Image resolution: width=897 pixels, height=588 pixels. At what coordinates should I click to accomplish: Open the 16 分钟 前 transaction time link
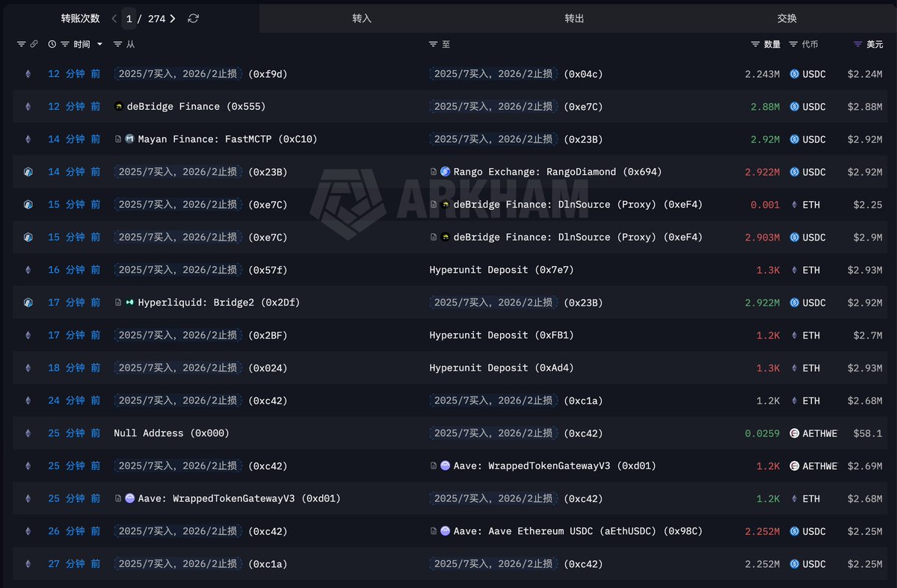coord(74,270)
